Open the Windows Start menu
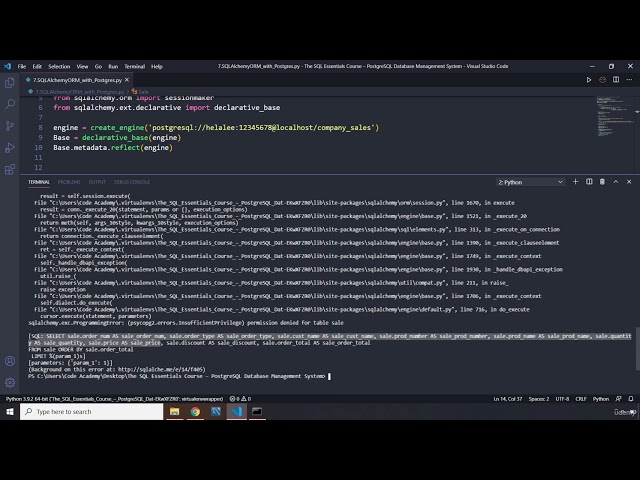The image size is (640, 480). (10, 412)
